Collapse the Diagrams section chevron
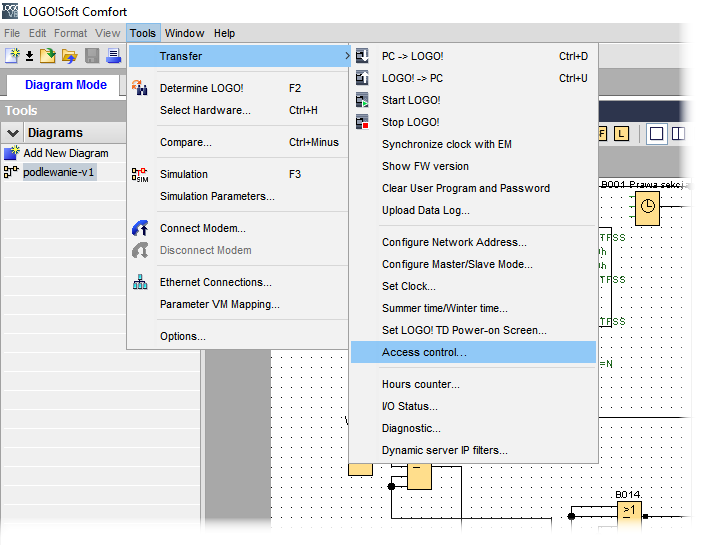 coord(13,133)
